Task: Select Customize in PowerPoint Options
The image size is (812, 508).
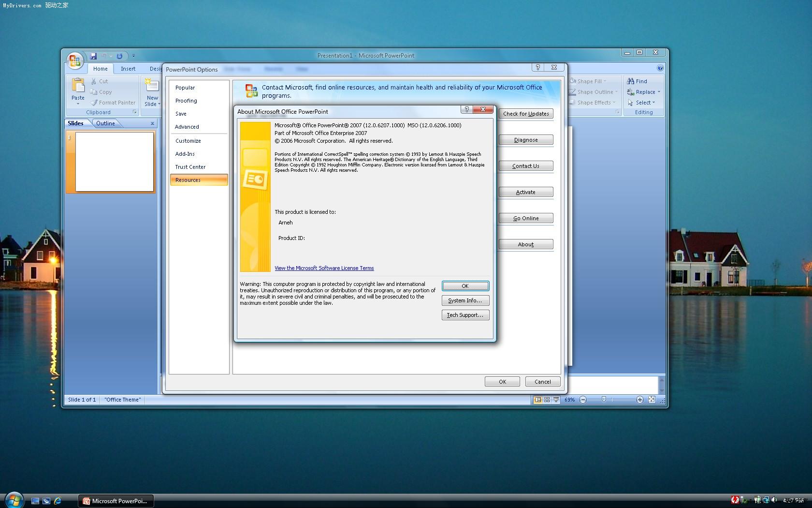Action: tap(199, 141)
